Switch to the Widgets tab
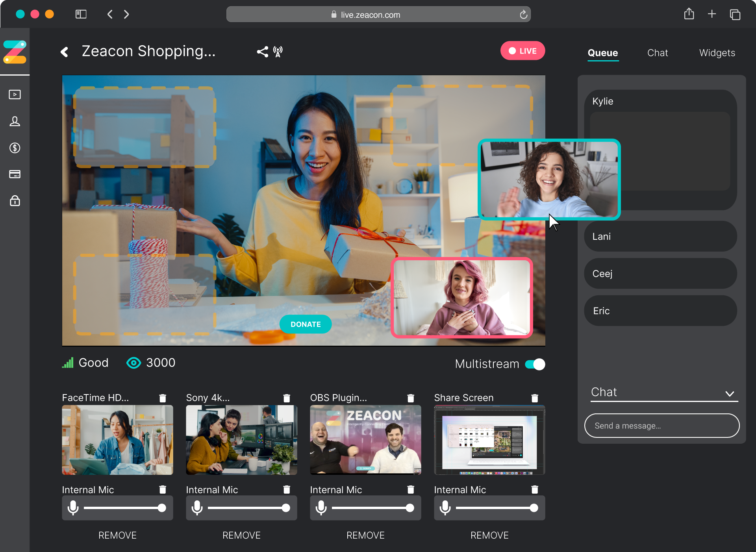This screenshot has width=756, height=552. click(x=717, y=53)
